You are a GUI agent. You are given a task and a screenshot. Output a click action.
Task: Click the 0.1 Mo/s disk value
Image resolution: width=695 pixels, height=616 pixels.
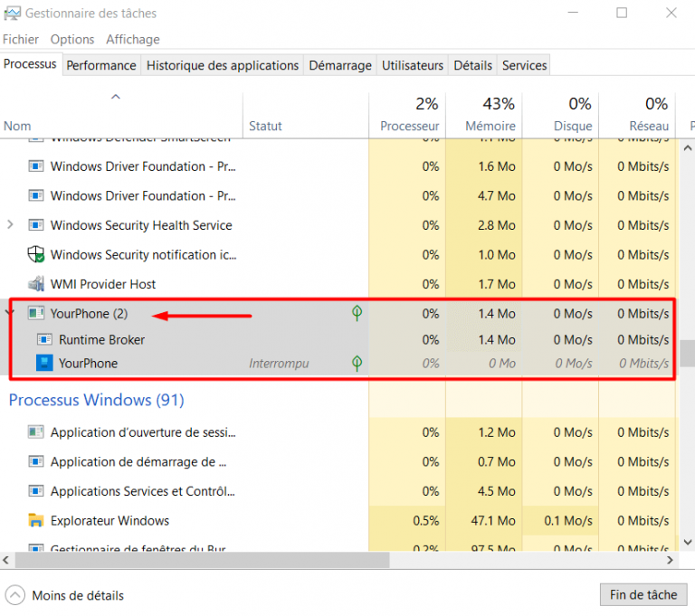tap(568, 521)
